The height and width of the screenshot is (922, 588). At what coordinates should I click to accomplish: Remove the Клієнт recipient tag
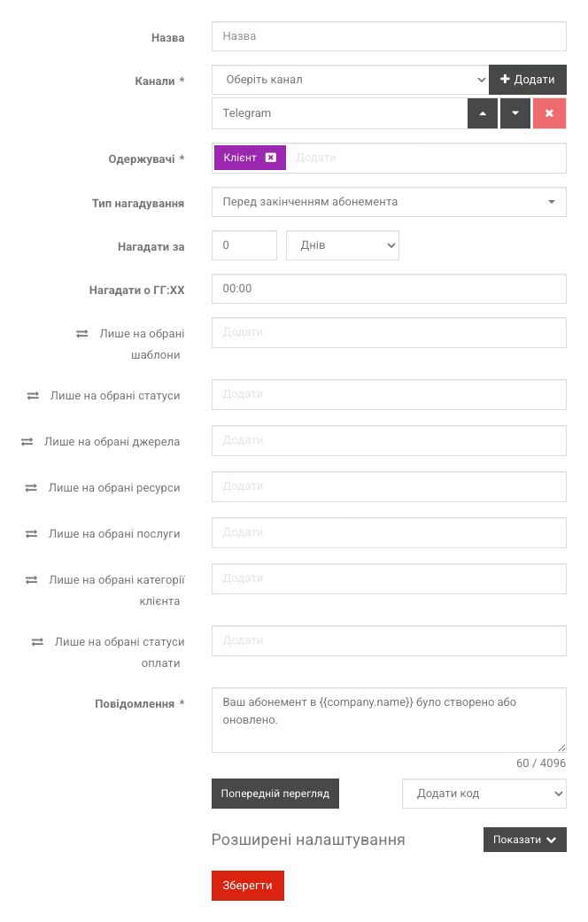coord(270,158)
